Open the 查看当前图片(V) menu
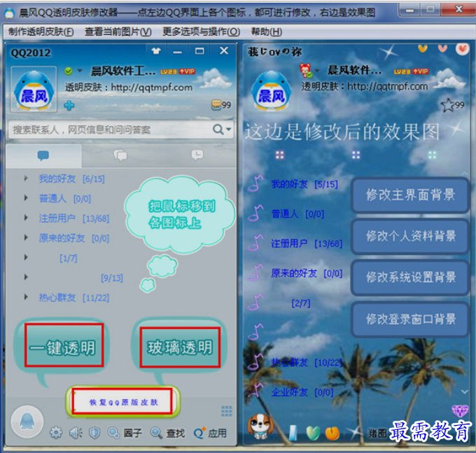The width and height of the screenshot is (476, 453). pos(118,32)
